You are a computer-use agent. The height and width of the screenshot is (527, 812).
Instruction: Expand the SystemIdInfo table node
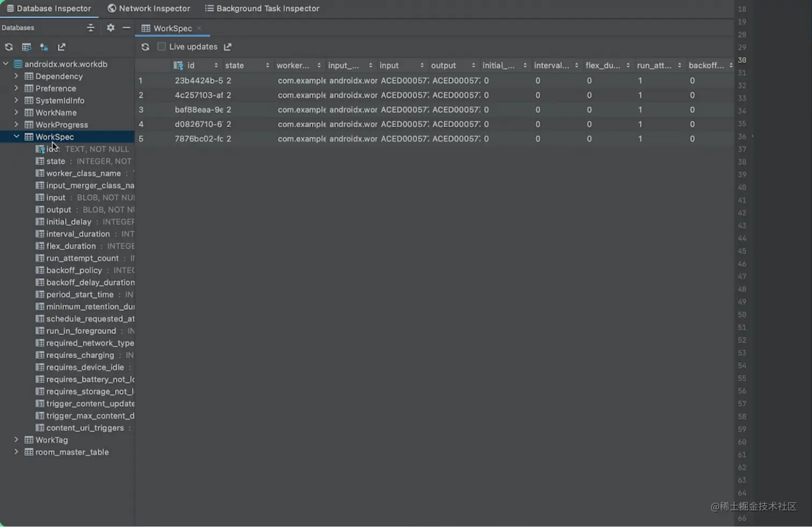[x=16, y=100]
